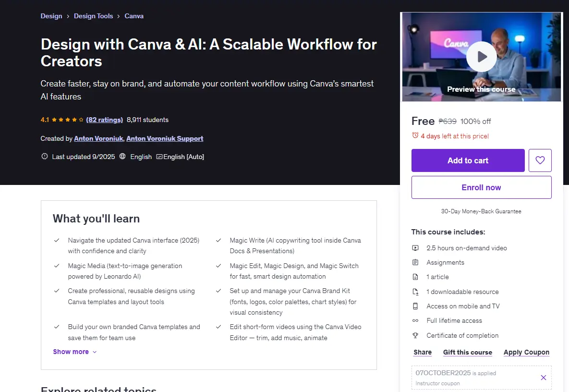Click the 4.1 rating number
The height and width of the screenshot is (392, 569).
45,120
